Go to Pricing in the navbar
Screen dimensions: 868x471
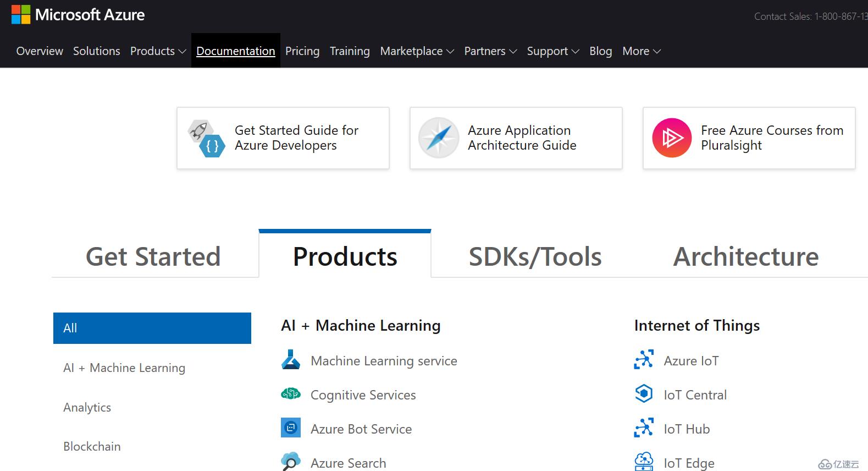click(x=302, y=51)
